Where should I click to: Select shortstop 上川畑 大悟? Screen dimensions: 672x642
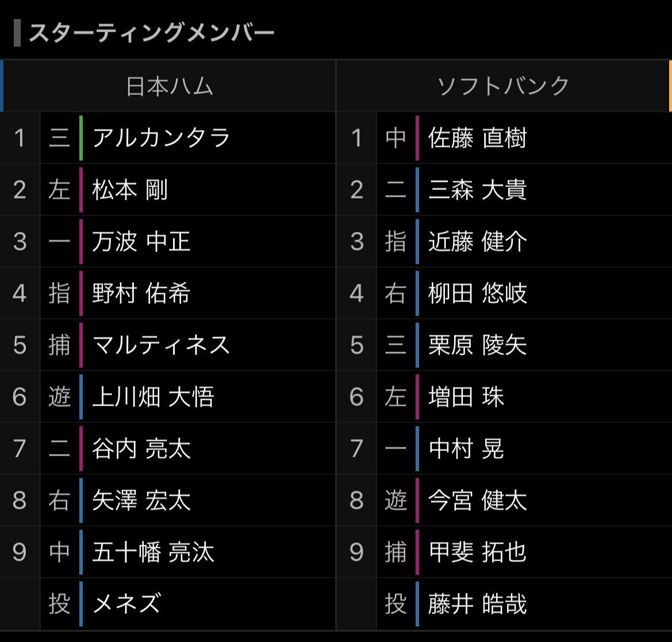pyautogui.click(x=153, y=397)
